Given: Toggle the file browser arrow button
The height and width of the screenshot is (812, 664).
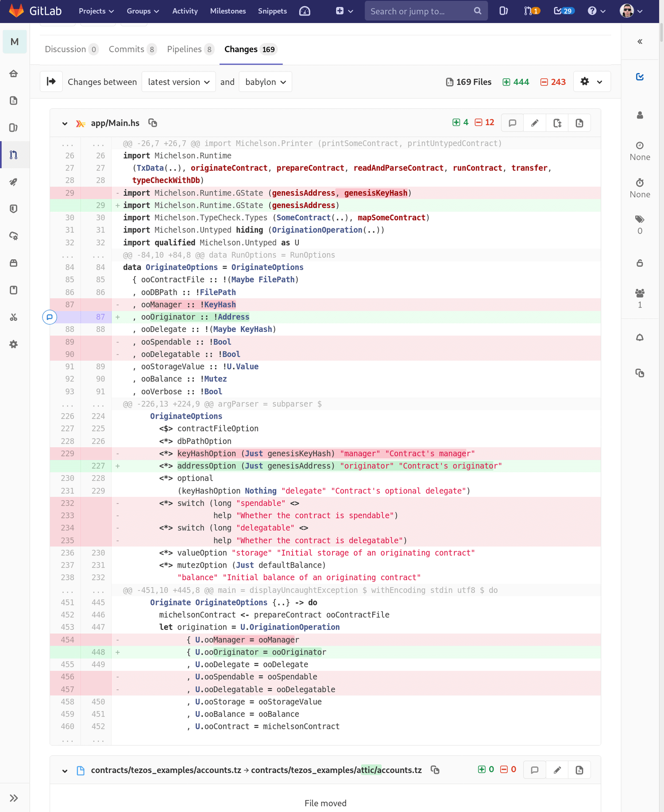Looking at the screenshot, I should coord(51,81).
